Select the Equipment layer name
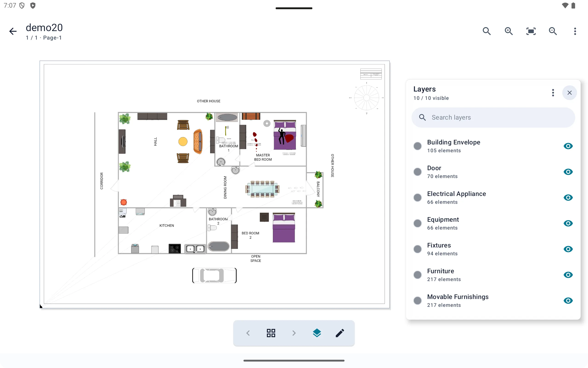Image resolution: width=588 pixels, height=368 pixels. pos(443,219)
